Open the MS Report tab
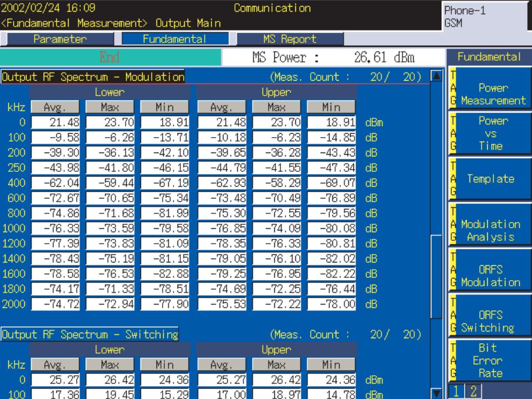This screenshot has height=399, width=532. [290, 39]
